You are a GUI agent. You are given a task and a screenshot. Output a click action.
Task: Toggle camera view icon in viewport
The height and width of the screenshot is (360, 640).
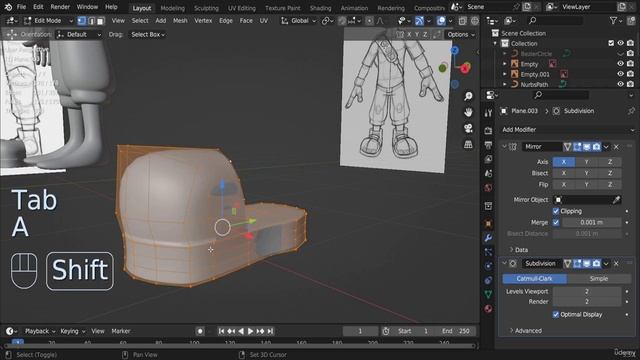coord(468,128)
